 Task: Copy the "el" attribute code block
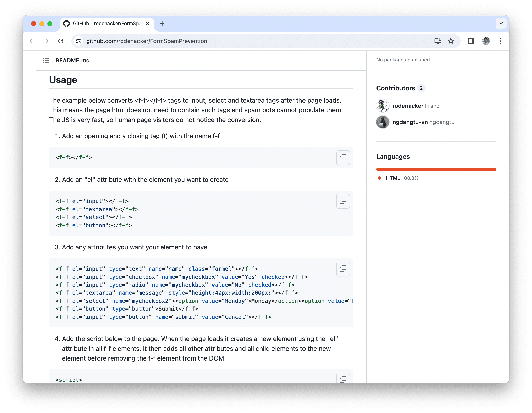(x=343, y=201)
